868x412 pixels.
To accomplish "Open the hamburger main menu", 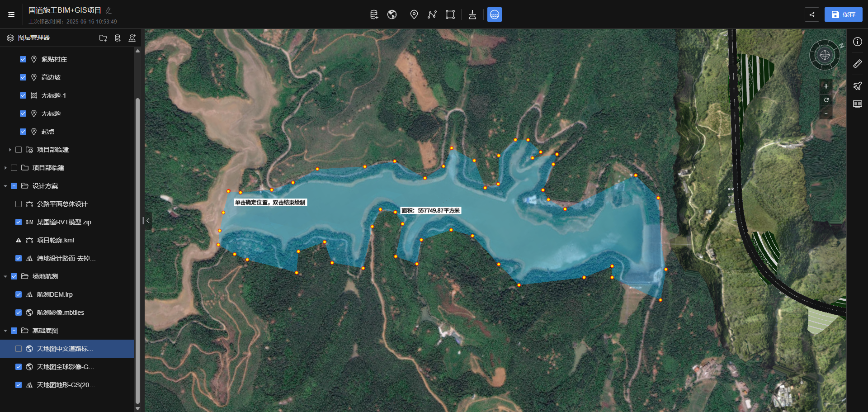I will coord(11,14).
